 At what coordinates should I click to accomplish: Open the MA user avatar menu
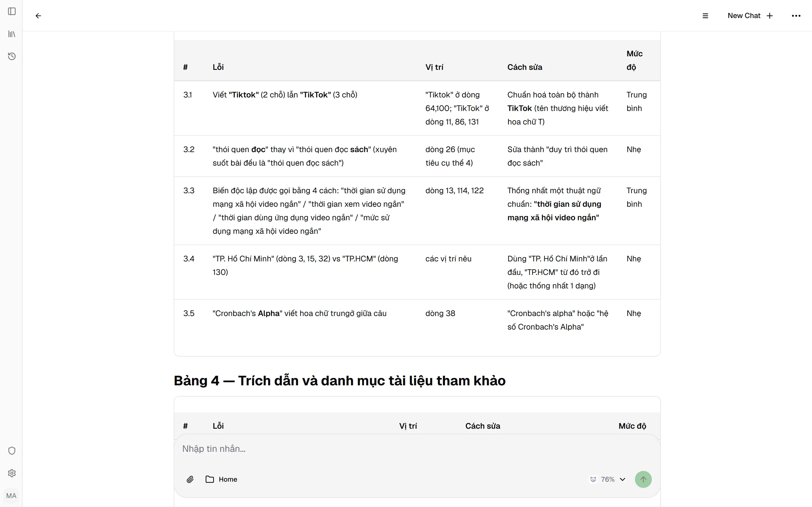[11, 496]
